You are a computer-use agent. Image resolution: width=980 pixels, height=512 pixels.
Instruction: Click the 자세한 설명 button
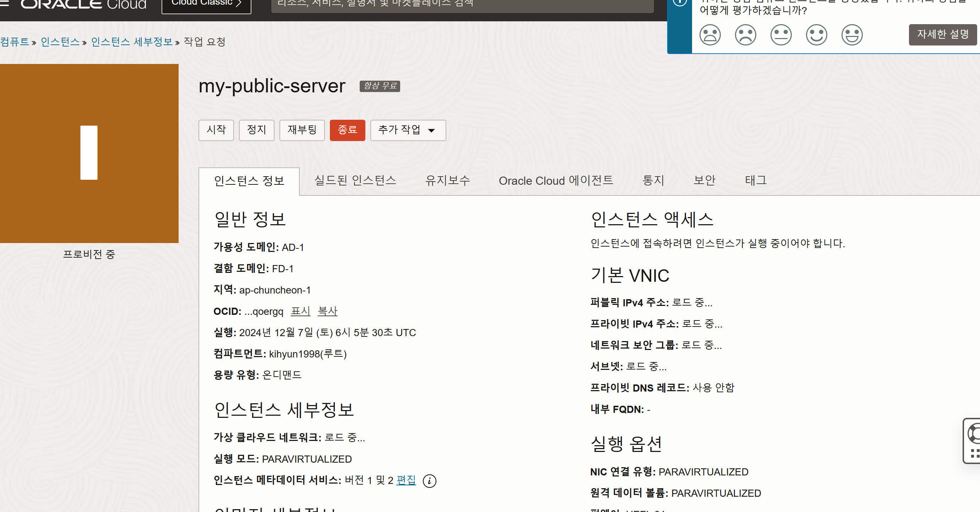pos(943,34)
